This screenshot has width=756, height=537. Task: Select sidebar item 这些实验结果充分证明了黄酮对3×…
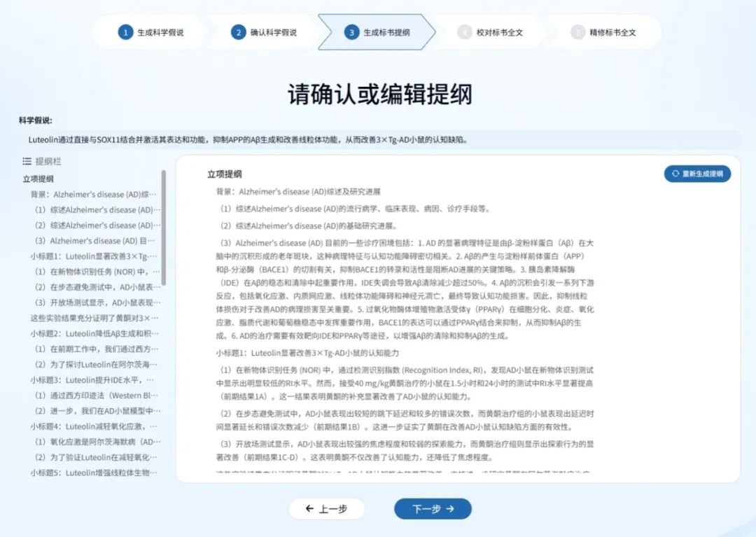click(94, 318)
